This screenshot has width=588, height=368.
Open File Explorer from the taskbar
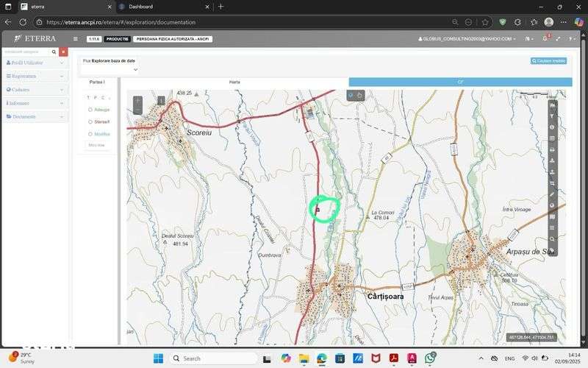304,358
